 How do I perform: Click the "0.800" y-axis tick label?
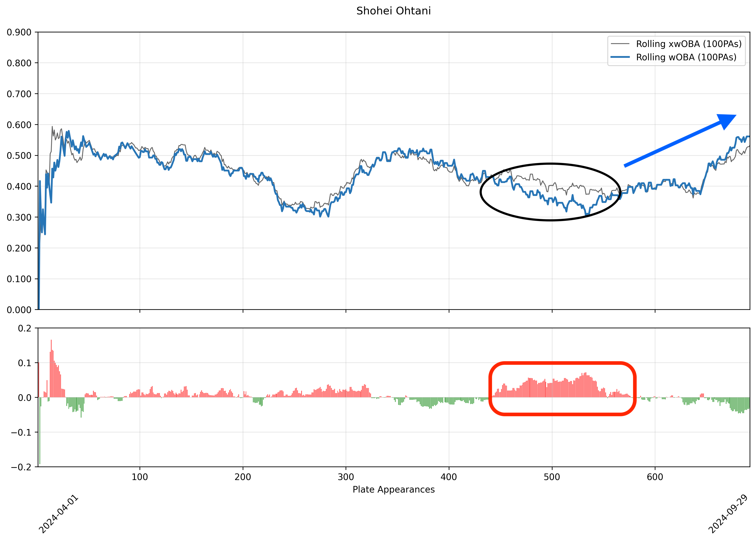point(19,63)
